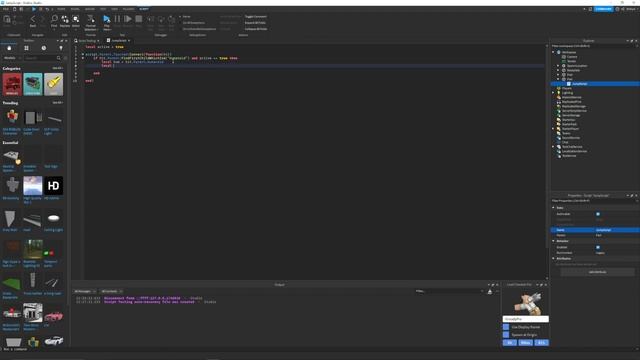Clear the Output window with the clear icon
Image resolution: width=640 pixels, height=360 pixels.
490,291
